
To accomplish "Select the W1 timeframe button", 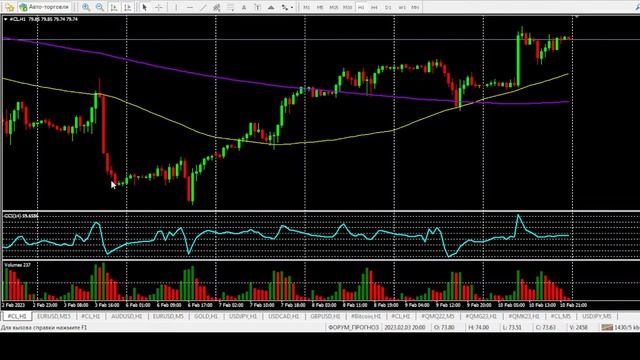I will [x=402, y=7].
